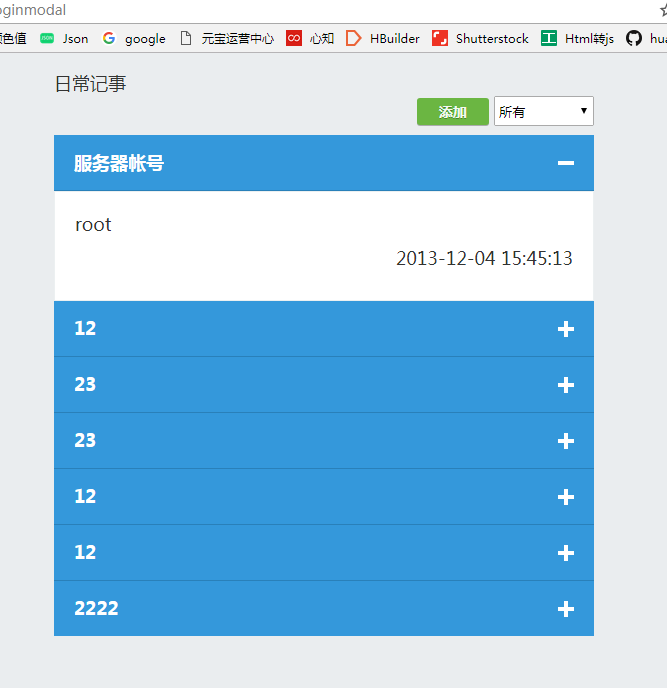Image resolution: width=667 pixels, height=688 pixels.
Task: Click the 元宝运营中心 page icon
Action: 186,38
